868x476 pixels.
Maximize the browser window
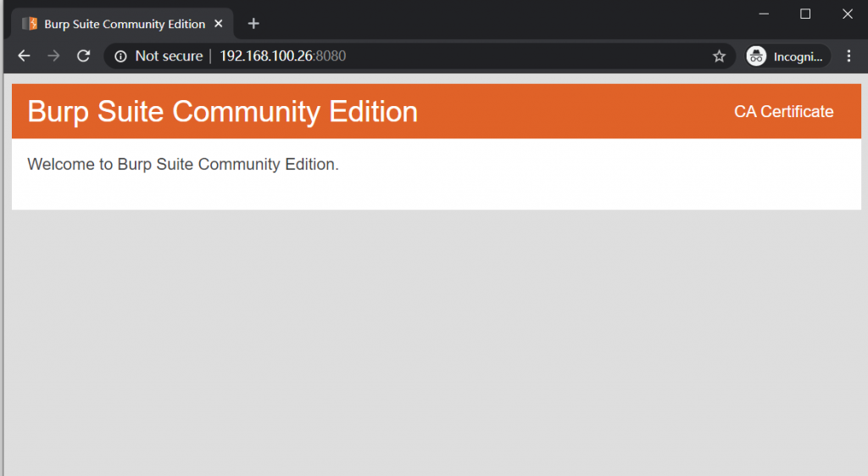pyautogui.click(x=805, y=14)
